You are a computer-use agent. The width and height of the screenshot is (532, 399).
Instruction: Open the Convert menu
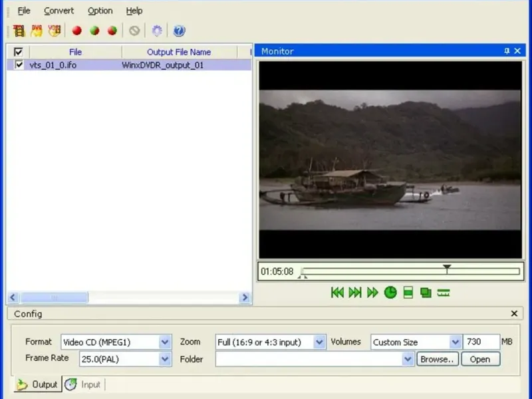[x=59, y=11]
